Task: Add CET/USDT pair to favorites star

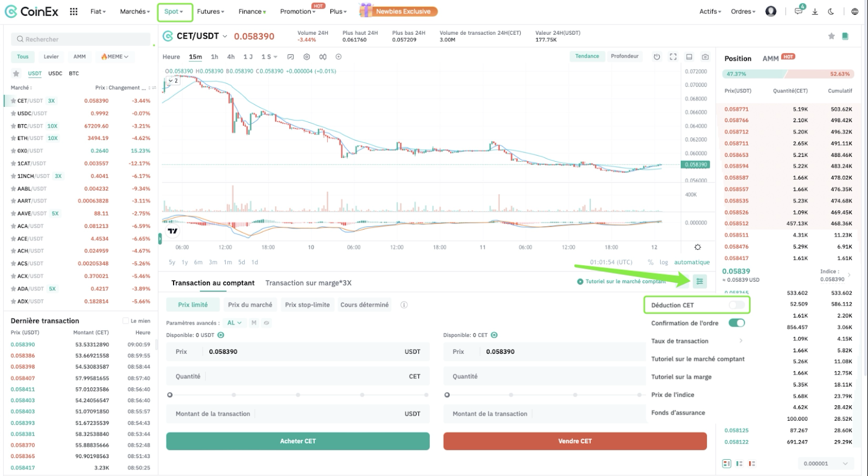Action: point(831,36)
